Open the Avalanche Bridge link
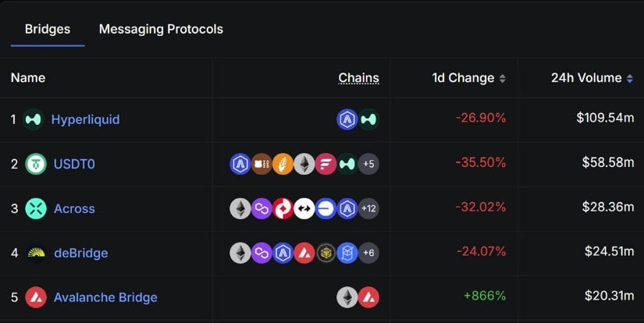This screenshot has height=323, width=644. [105, 297]
